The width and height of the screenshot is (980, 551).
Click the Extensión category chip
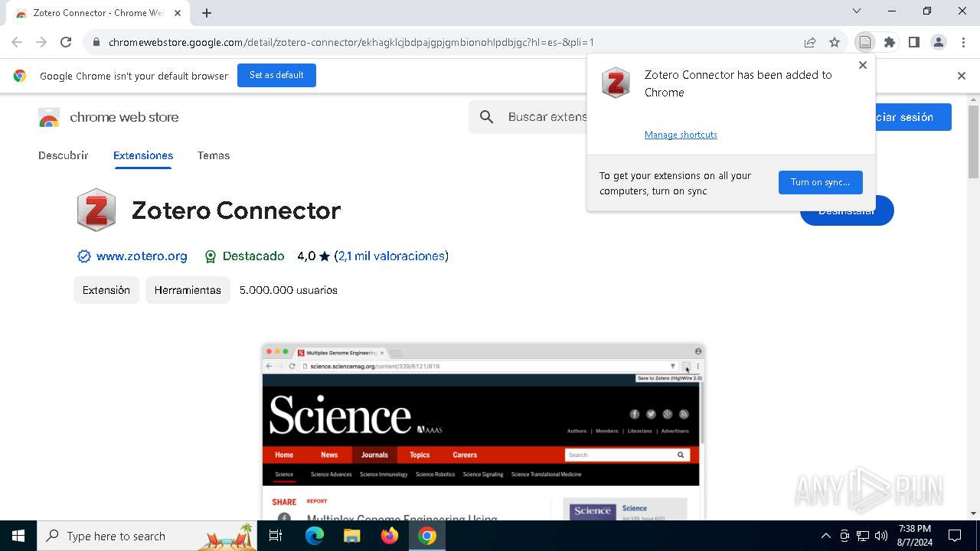[106, 290]
